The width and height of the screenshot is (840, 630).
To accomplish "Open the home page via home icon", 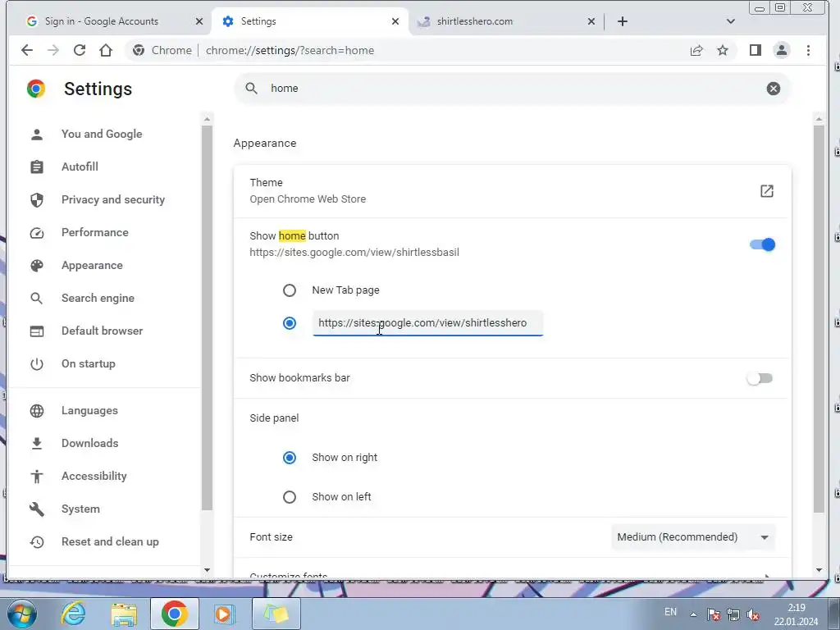I will pyautogui.click(x=106, y=50).
